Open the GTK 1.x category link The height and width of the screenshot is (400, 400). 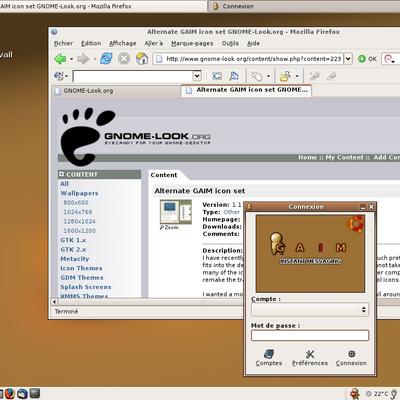(x=73, y=240)
